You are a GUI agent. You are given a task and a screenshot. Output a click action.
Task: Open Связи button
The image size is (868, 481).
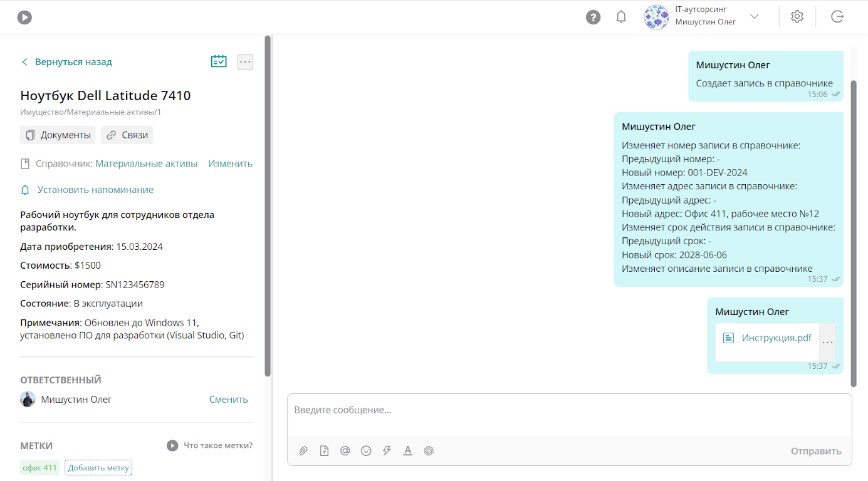pos(127,135)
